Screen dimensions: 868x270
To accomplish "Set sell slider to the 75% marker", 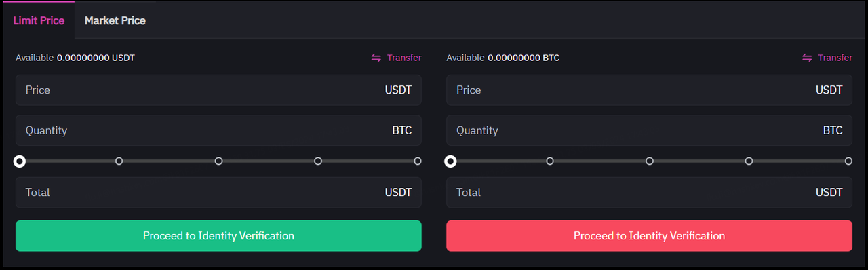I will pos(749,161).
